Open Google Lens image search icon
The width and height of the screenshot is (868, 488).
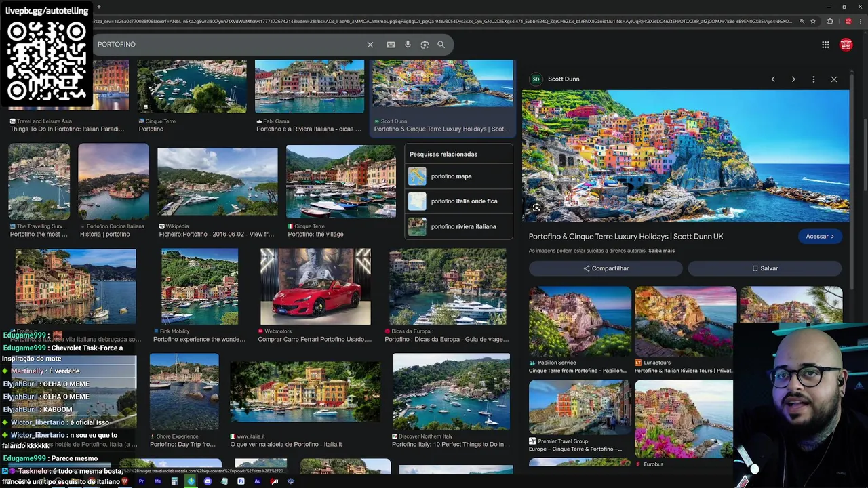(425, 45)
